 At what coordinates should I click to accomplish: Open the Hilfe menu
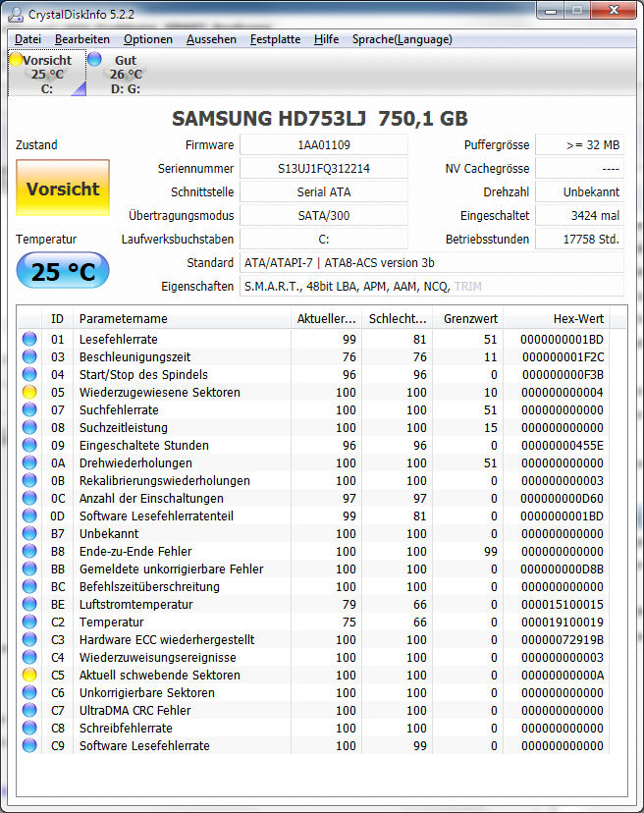[x=326, y=39]
